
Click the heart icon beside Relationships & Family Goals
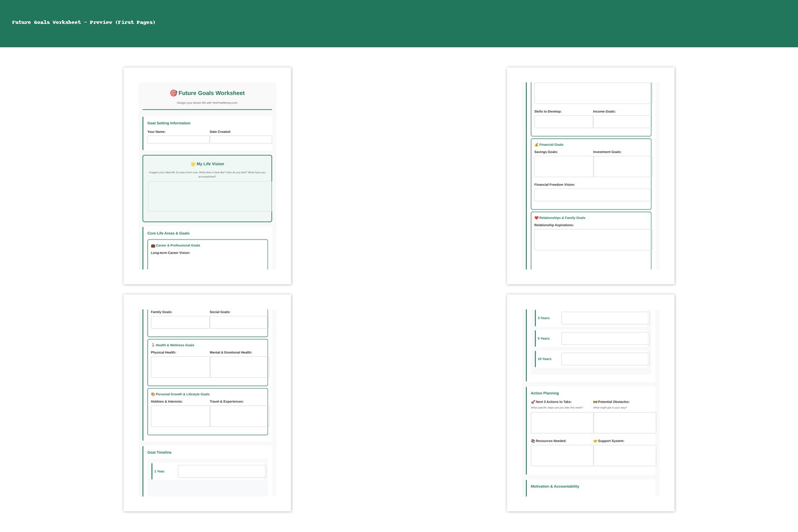(537, 218)
